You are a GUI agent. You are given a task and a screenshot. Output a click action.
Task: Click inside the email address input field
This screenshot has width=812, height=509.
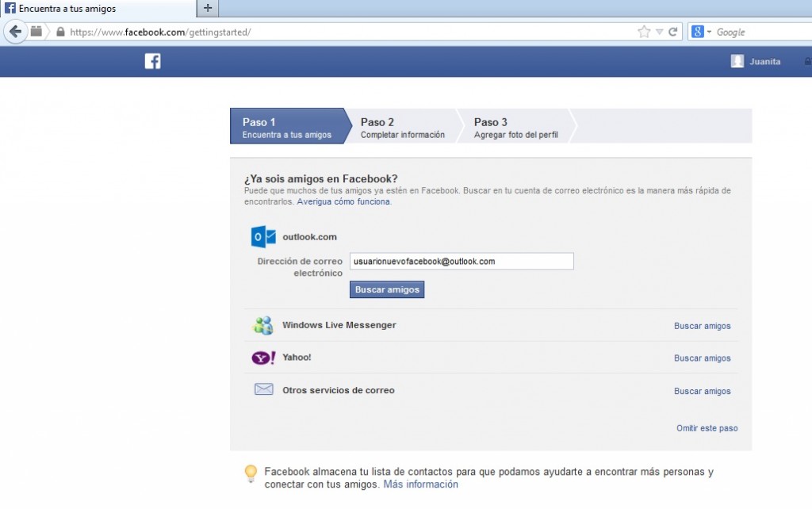[462, 261]
